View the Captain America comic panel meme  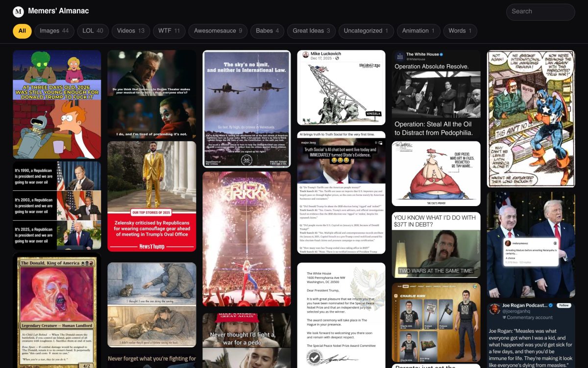531,119
